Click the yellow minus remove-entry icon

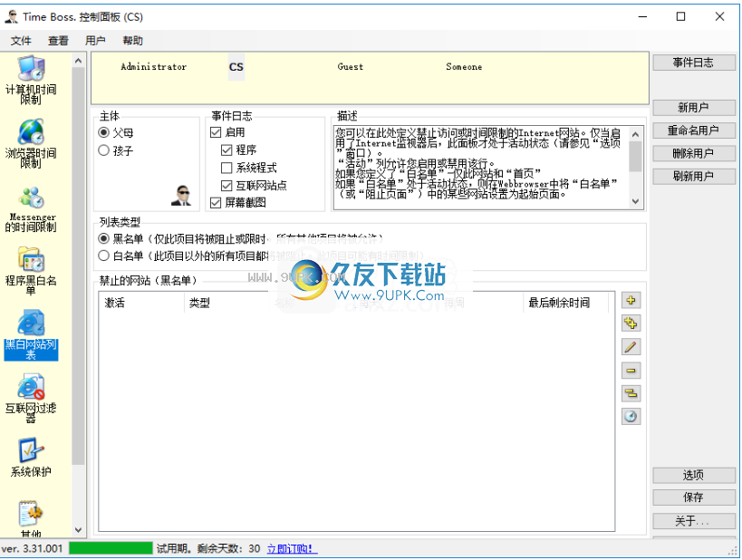point(631,371)
